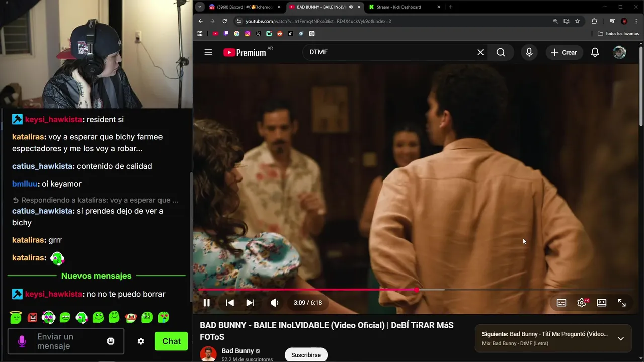Click username keysi_hawkista on resident si message
The height and width of the screenshot is (362, 644).
54,119
